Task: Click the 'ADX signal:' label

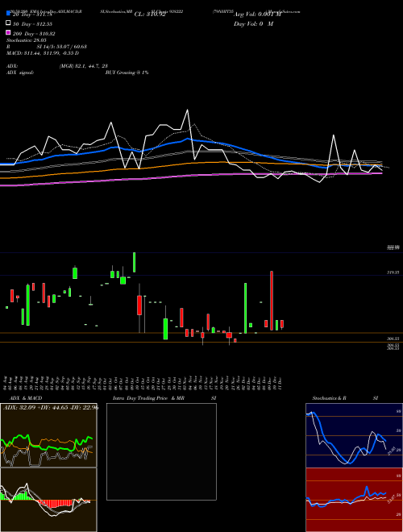Action: 20,73
